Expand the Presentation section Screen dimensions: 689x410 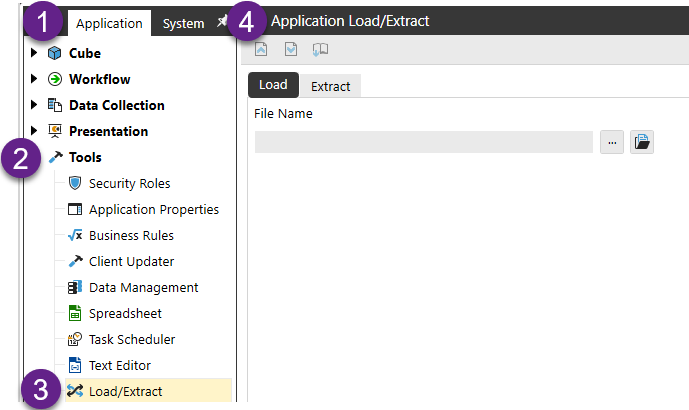click(34, 131)
